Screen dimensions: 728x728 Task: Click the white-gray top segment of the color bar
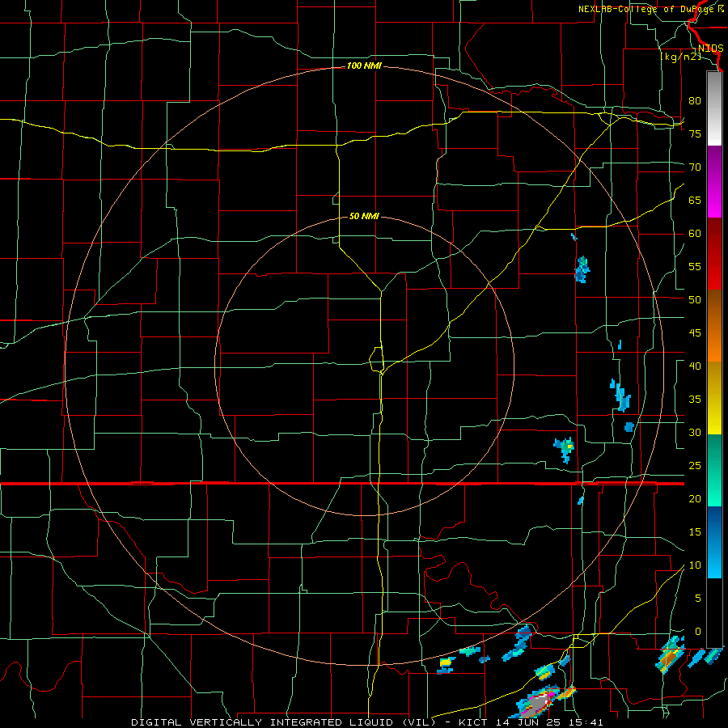pyautogui.click(x=714, y=109)
